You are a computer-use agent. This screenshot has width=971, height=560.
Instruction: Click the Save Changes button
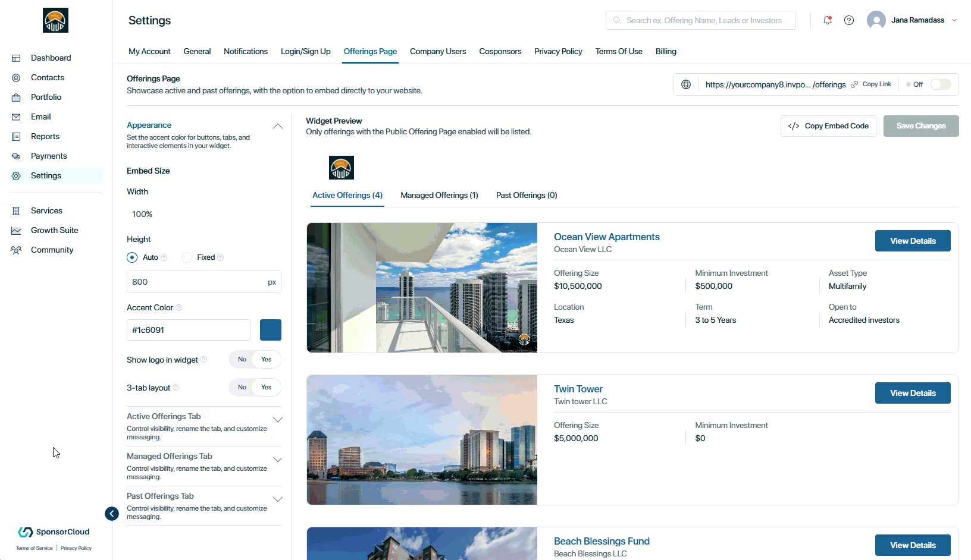(x=921, y=126)
